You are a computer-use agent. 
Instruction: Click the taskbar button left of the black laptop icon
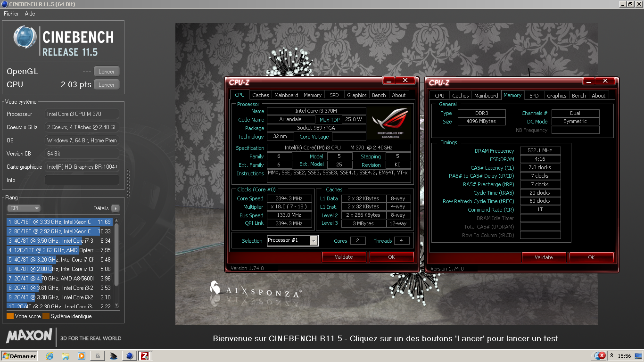[98, 356]
